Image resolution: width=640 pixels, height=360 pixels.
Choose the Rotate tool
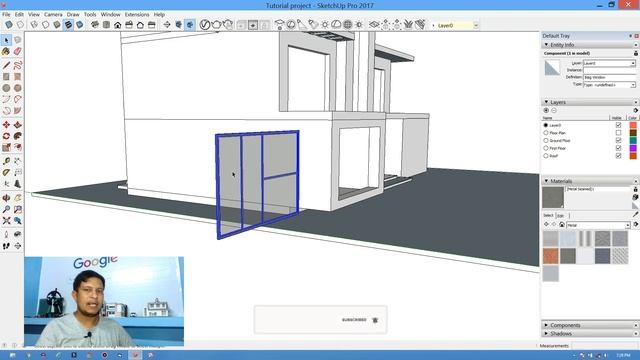point(6,136)
